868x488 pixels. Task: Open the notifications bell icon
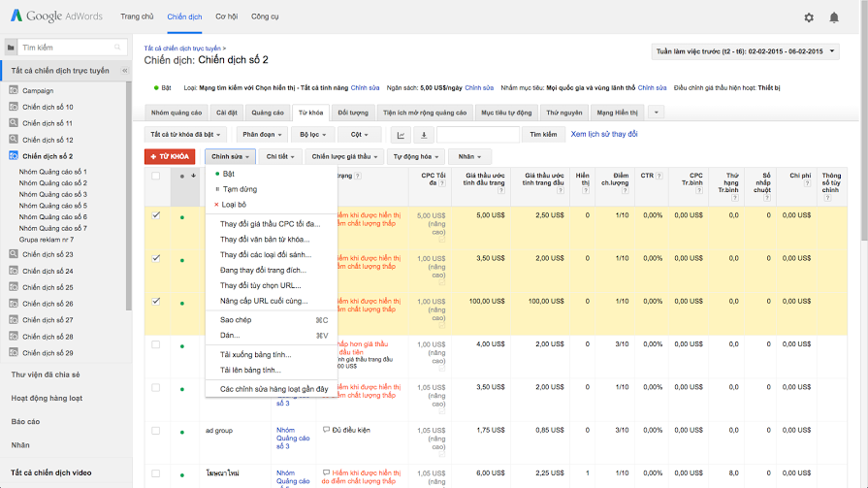coord(834,17)
